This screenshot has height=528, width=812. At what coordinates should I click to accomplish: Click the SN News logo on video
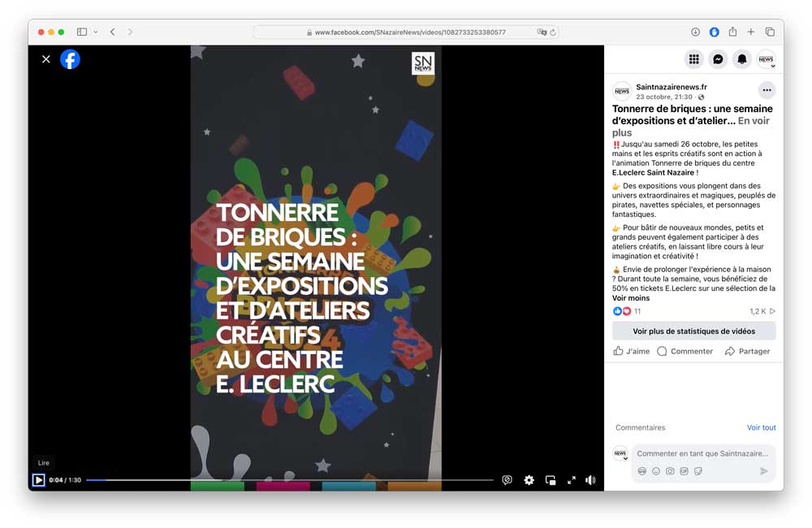click(x=423, y=63)
